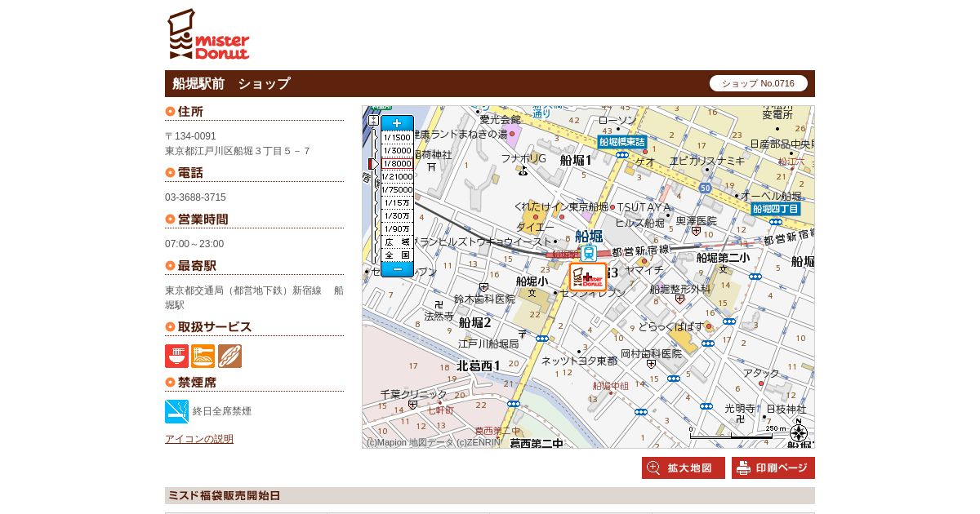This screenshot has width=980, height=514.
Task: Click the アタック label on map
Action: pos(761,373)
